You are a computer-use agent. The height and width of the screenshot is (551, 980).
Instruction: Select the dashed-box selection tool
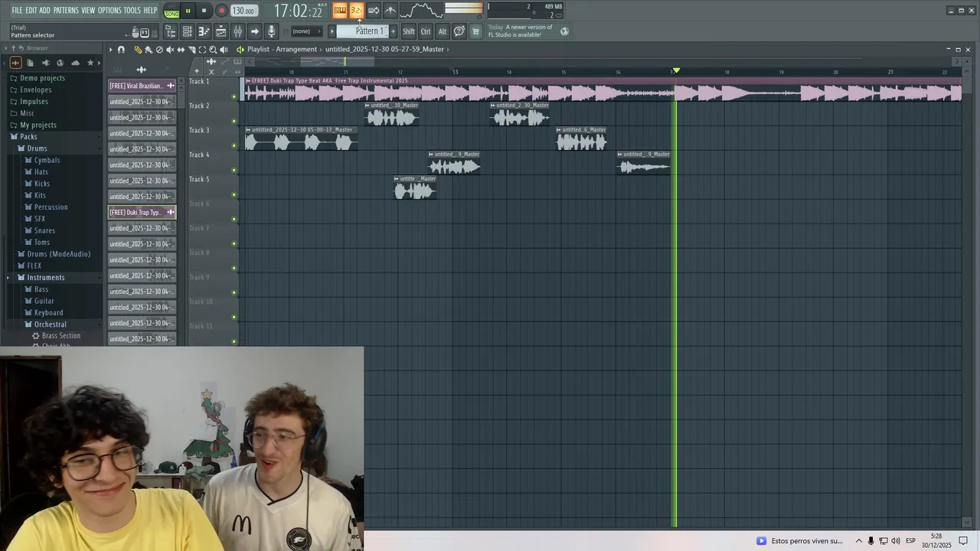coord(202,49)
